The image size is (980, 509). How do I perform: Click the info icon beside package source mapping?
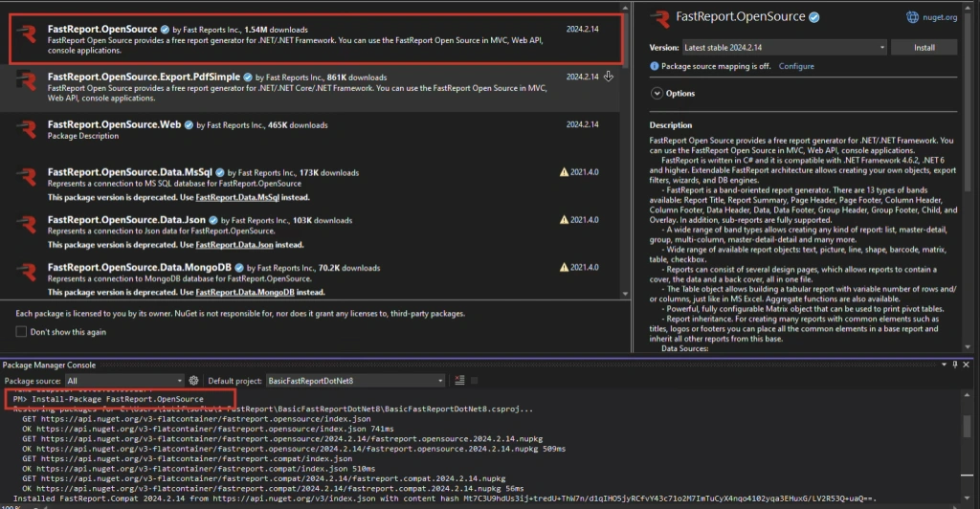click(654, 66)
